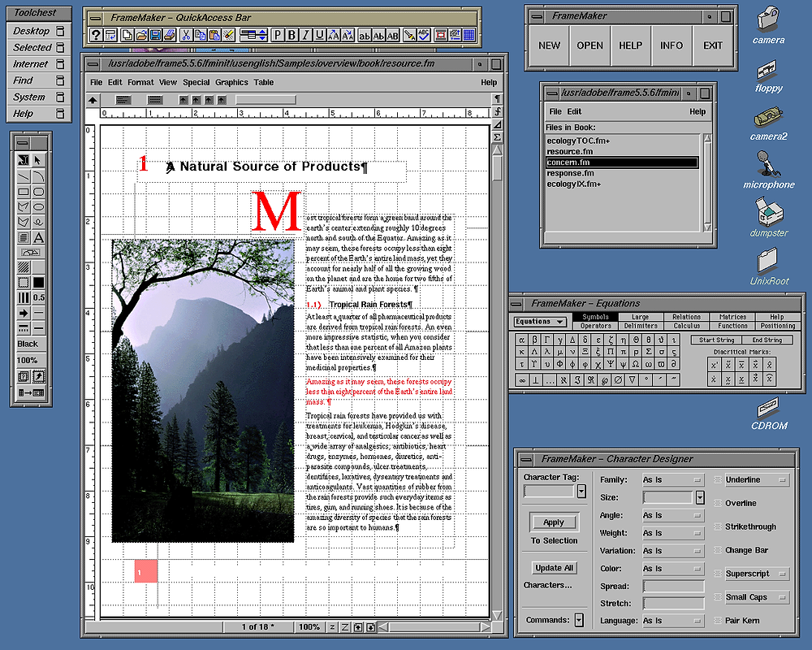The height and width of the screenshot is (650, 812).
Task: Save the document with the floppy disk icon
Action: pos(155,35)
